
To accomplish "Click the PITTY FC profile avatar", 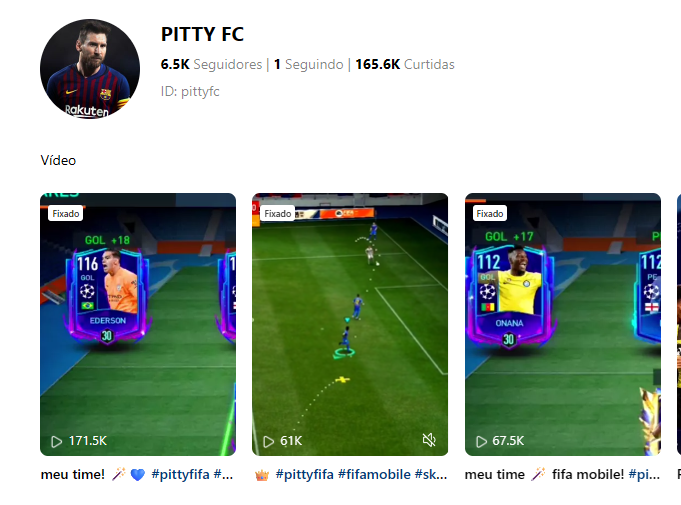I will (x=90, y=69).
